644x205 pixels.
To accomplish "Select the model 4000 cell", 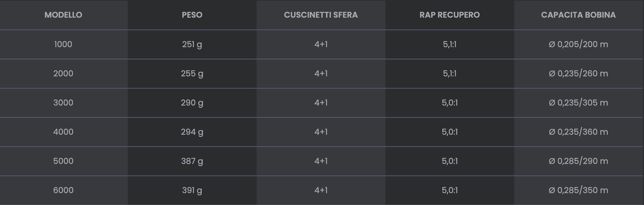I will 63,132.
